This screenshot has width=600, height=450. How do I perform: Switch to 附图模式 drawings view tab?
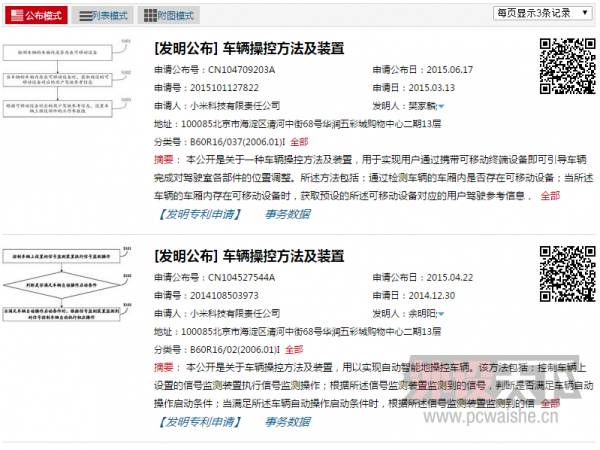tap(168, 15)
